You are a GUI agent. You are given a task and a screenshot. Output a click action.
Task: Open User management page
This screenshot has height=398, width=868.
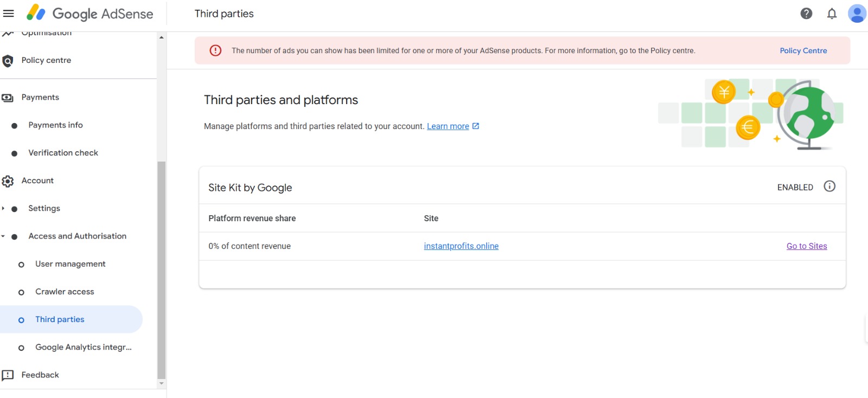tap(71, 264)
